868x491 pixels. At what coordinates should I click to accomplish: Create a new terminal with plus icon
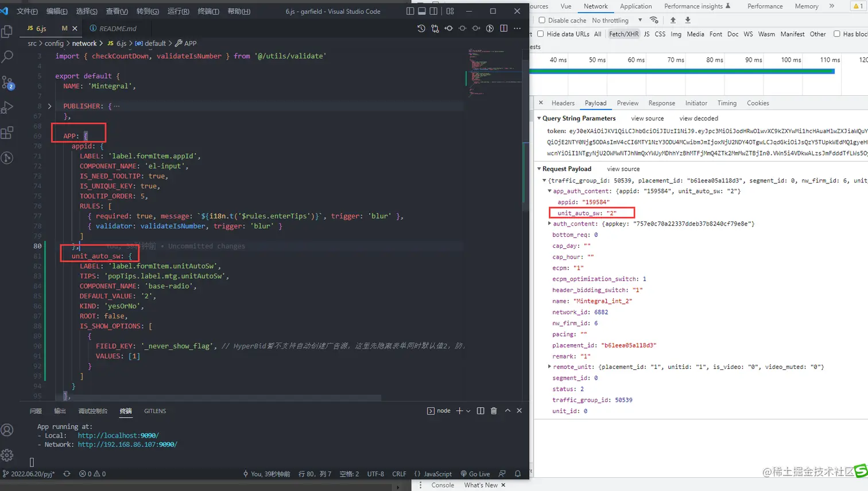coord(459,411)
